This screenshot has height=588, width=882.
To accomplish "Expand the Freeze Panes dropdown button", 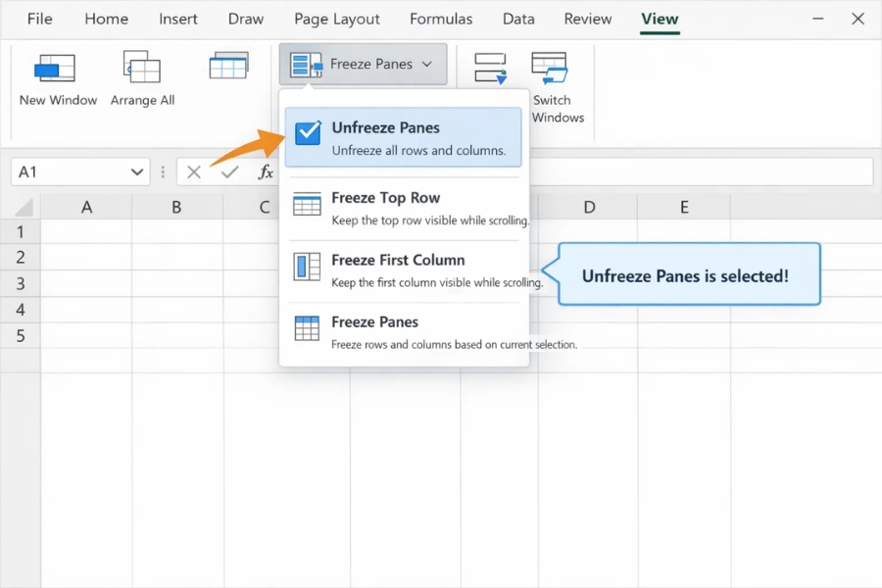I will pos(363,65).
